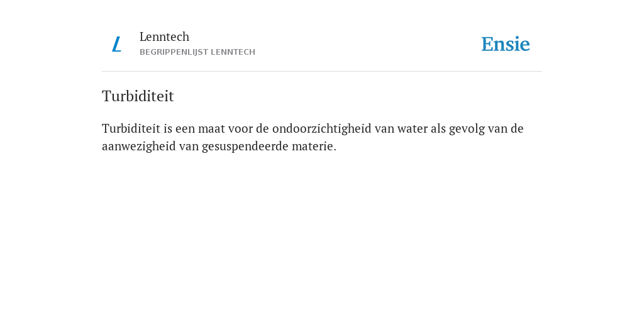
Task: Click the letter E of Ensie logo
Action: coord(487,45)
